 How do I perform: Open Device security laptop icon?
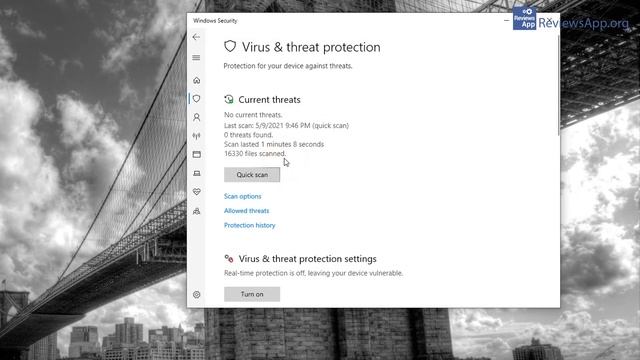point(196,173)
